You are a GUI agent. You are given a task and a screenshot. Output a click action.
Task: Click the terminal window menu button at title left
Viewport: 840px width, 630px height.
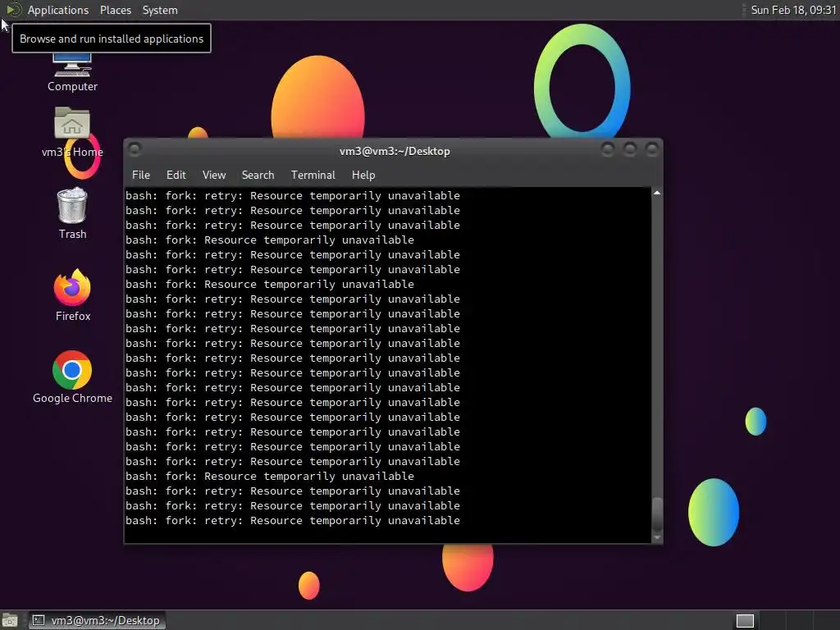point(135,149)
